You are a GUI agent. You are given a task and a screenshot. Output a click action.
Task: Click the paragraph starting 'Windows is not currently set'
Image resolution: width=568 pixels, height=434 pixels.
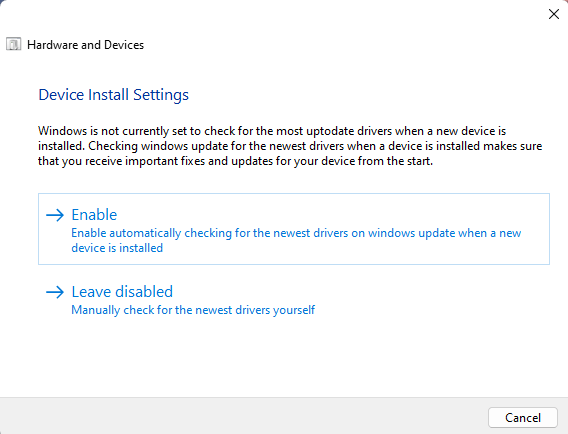coord(290,146)
